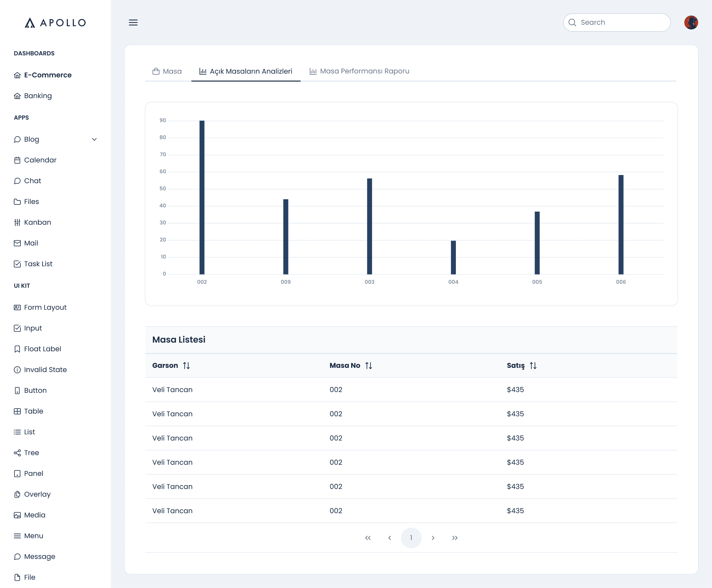
Task: Click the UI KIT section label
Action: coord(22,286)
